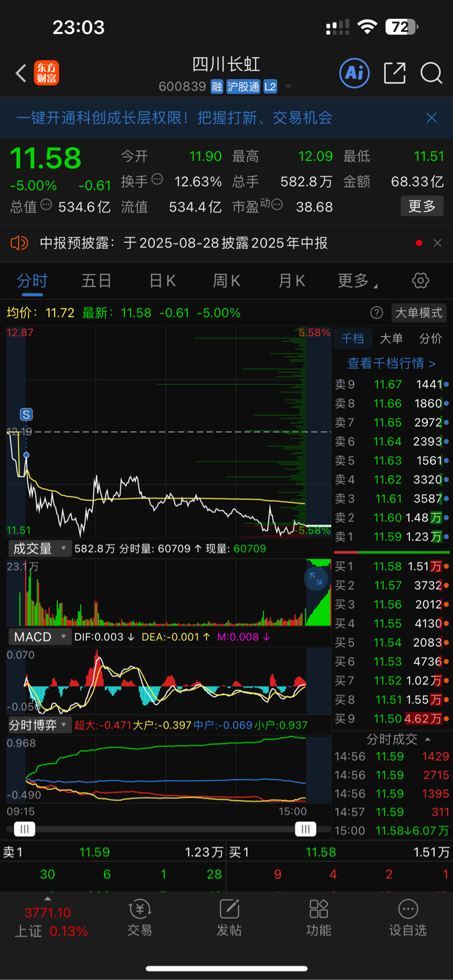Toggle 大单模式
Viewport: 453px width, 980px height.
point(419,313)
